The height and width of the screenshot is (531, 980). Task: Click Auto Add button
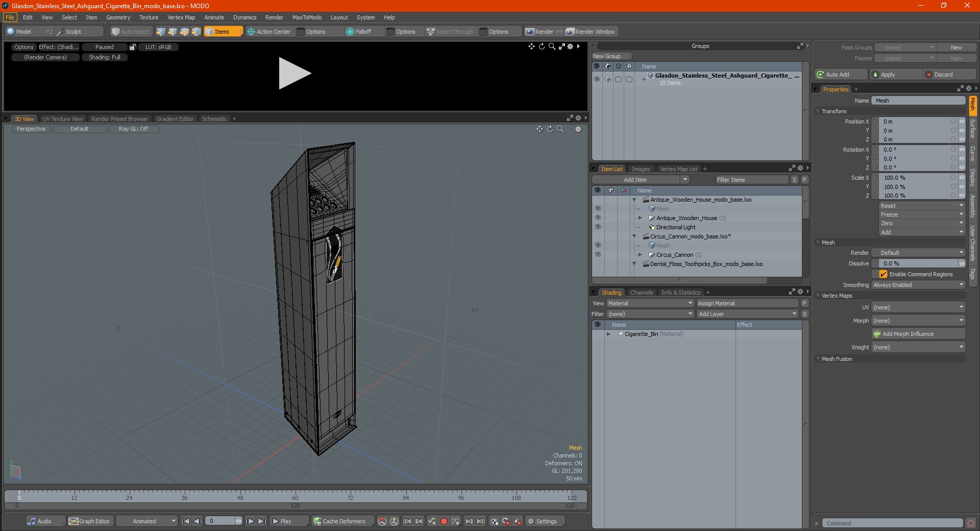click(841, 75)
